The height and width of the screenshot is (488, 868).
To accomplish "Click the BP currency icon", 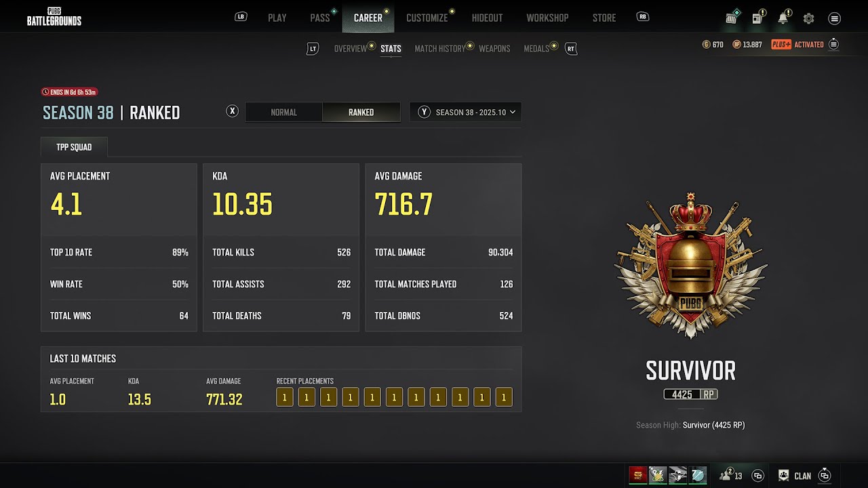I will point(736,45).
